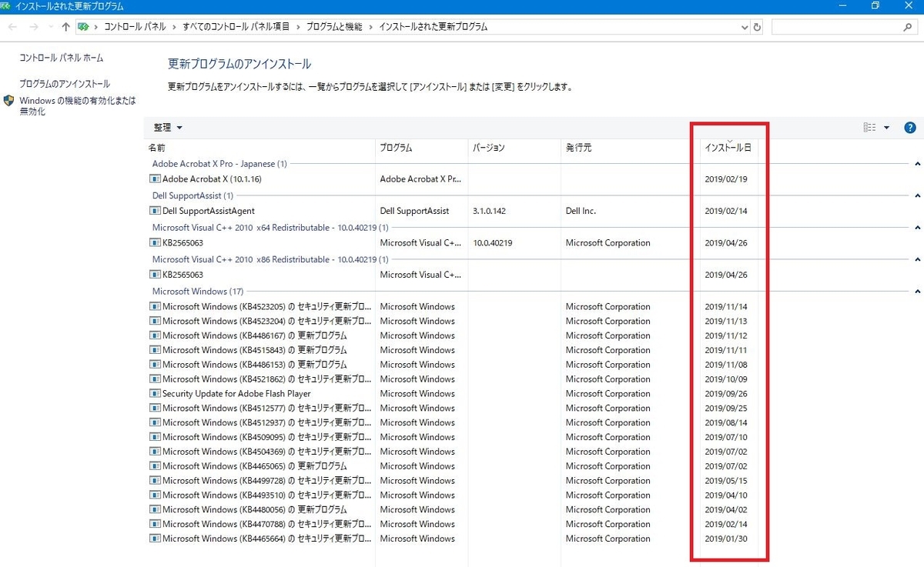The width and height of the screenshot is (924, 567).
Task: Open the view options dropdown arrow
Action: click(x=886, y=128)
